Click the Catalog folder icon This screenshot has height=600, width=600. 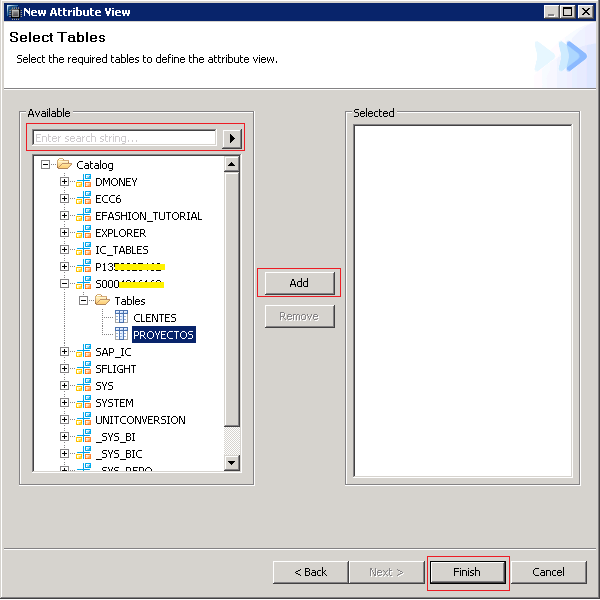pyautogui.click(x=64, y=165)
